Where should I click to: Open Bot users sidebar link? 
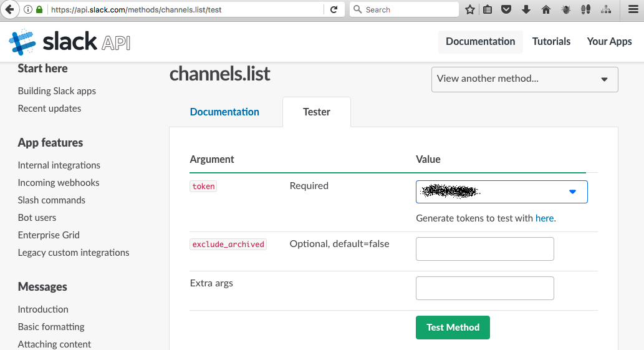coord(37,218)
